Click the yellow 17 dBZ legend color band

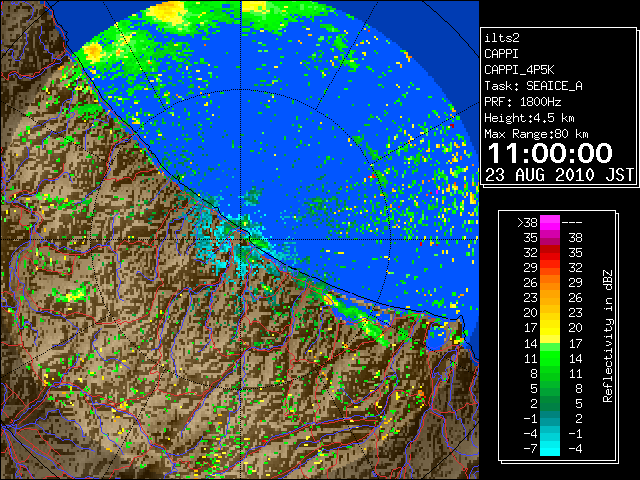pyautogui.click(x=550, y=328)
